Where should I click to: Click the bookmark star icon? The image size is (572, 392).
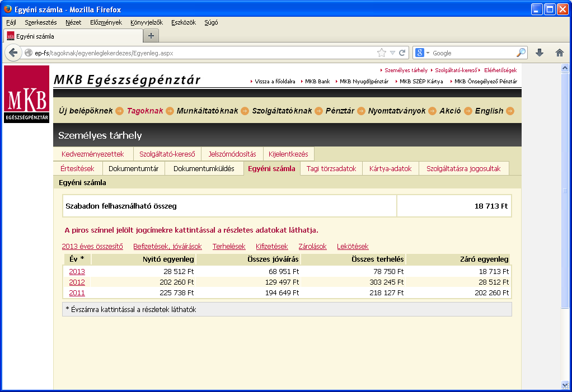[382, 53]
